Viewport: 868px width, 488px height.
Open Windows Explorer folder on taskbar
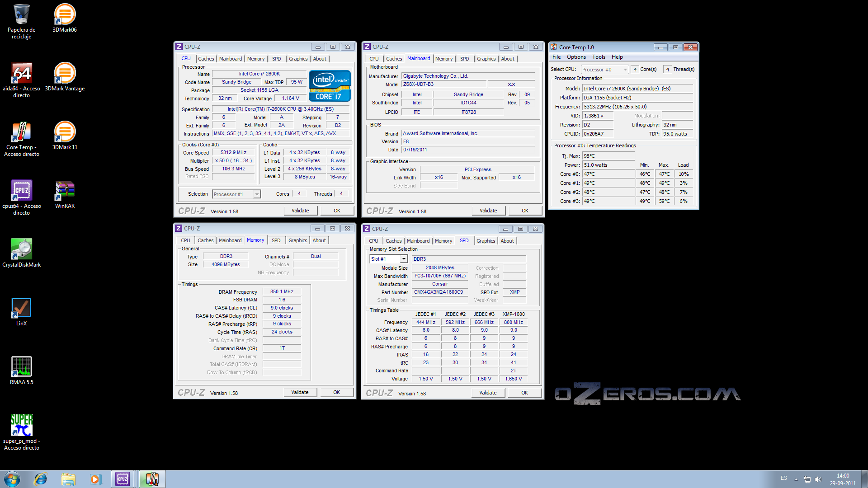[68, 479]
